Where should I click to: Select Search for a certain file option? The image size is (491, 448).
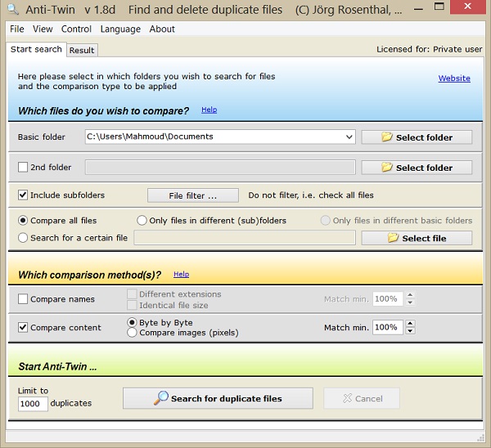pos(23,238)
